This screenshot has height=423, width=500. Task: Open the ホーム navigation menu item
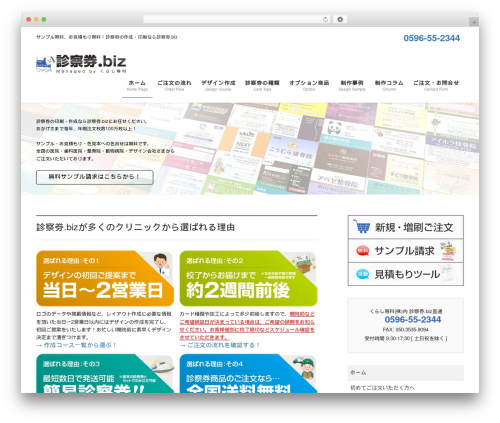coord(137,85)
